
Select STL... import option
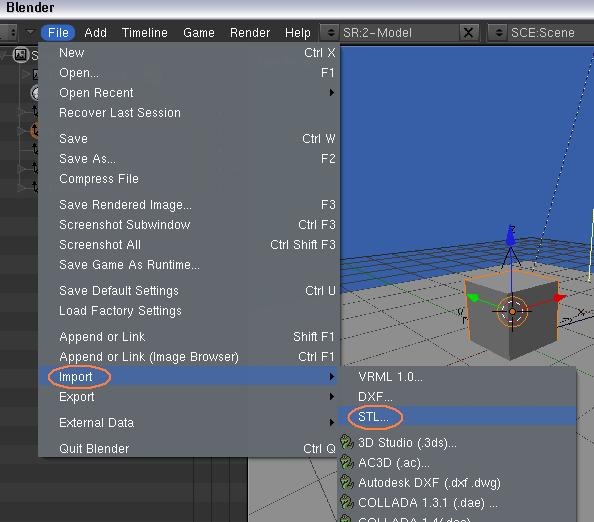[457, 417]
